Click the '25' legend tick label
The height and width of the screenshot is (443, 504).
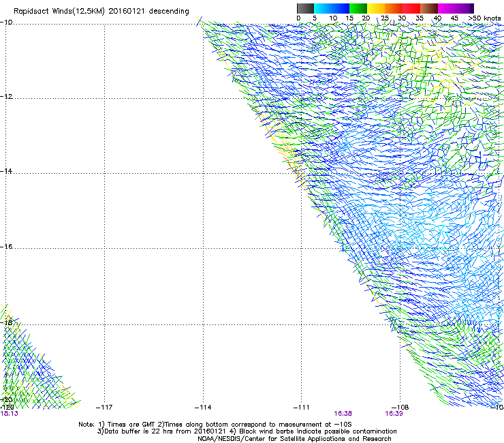[x=385, y=18]
